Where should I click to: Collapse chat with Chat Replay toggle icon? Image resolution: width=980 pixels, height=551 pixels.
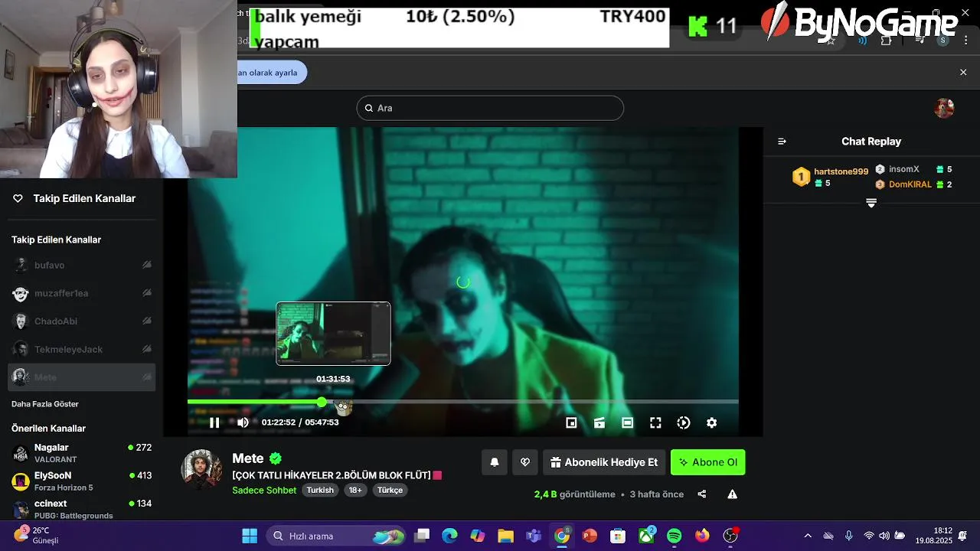782,142
